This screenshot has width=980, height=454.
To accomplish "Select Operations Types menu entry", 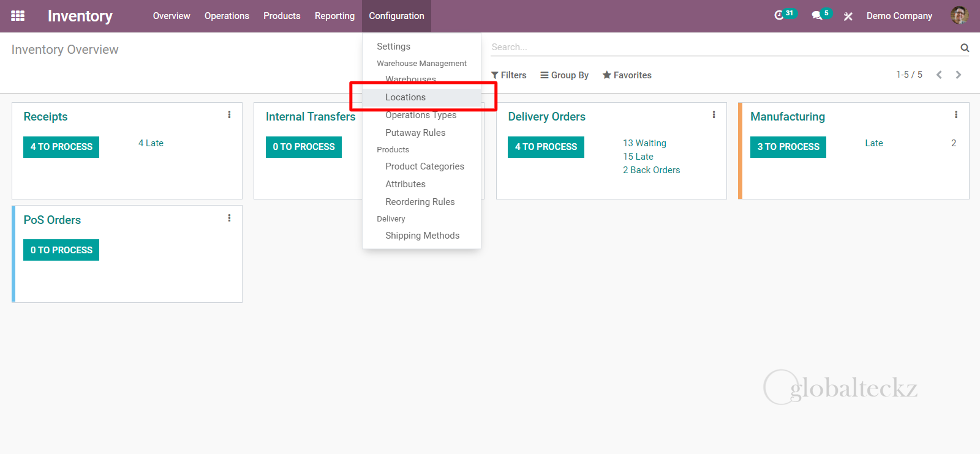I will [x=421, y=115].
